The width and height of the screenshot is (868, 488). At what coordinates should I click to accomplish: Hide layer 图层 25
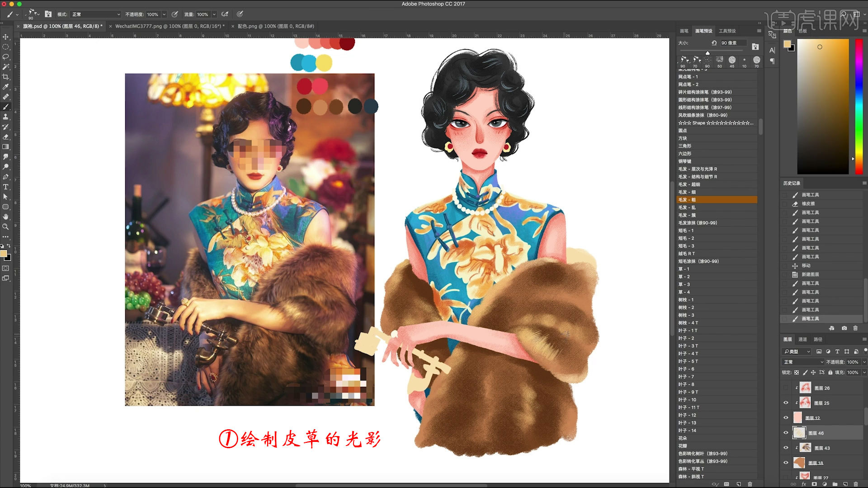coord(786,403)
